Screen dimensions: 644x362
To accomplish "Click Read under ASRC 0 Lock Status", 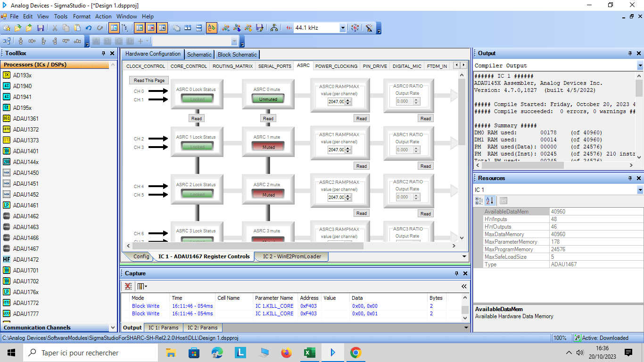I will tap(196, 118).
